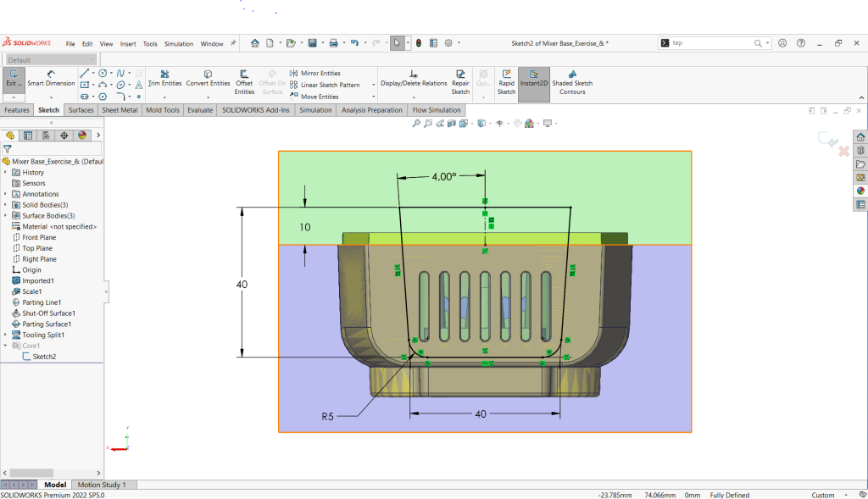Click Mirror Entities
The image size is (868, 499).
click(x=315, y=74)
